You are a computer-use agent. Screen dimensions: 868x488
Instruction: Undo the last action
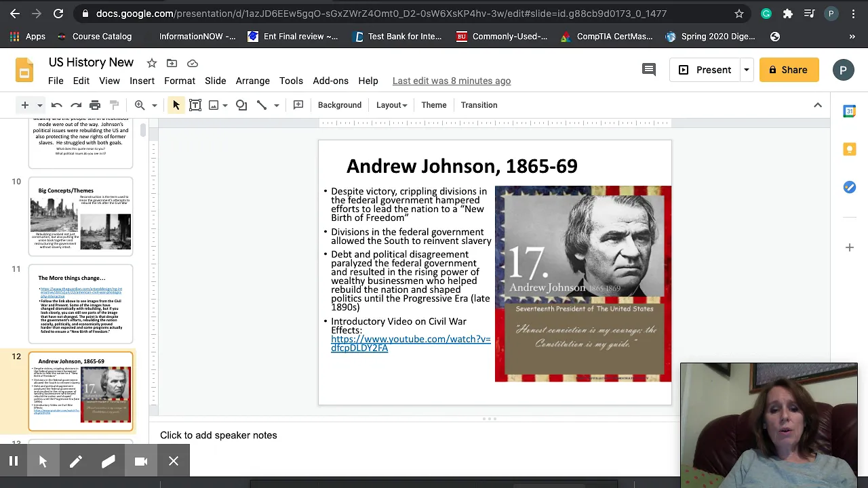57,105
